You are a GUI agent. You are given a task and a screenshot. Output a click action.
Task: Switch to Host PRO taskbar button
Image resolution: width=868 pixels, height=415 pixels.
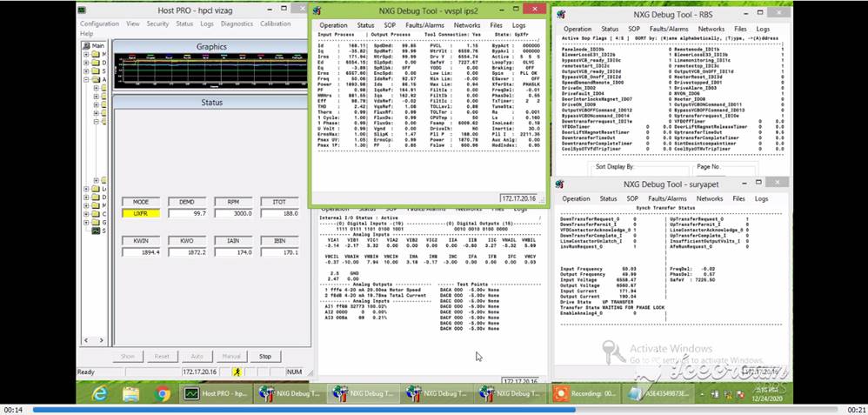(x=217, y=393)
